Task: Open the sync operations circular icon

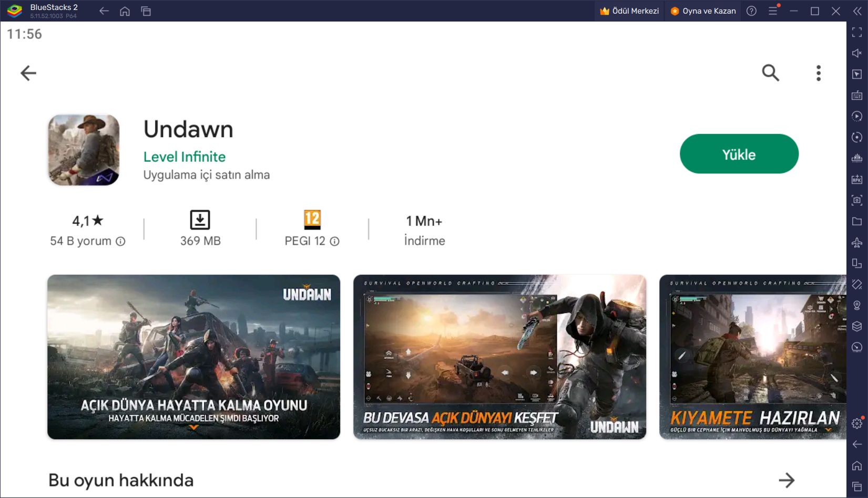Action: tap(857, 137)
